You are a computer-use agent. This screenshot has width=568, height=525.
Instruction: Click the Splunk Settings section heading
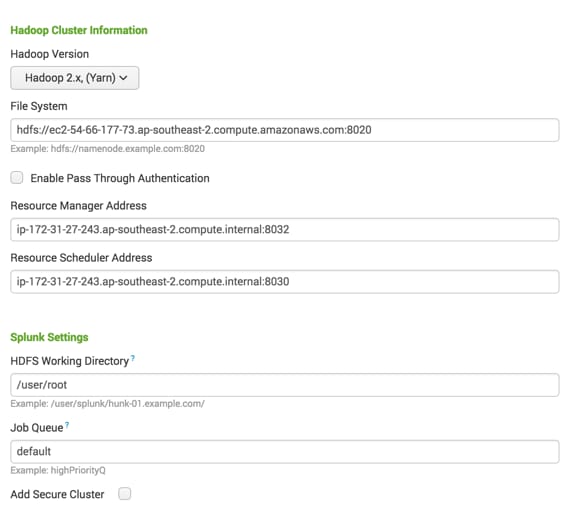coord(49,337)
